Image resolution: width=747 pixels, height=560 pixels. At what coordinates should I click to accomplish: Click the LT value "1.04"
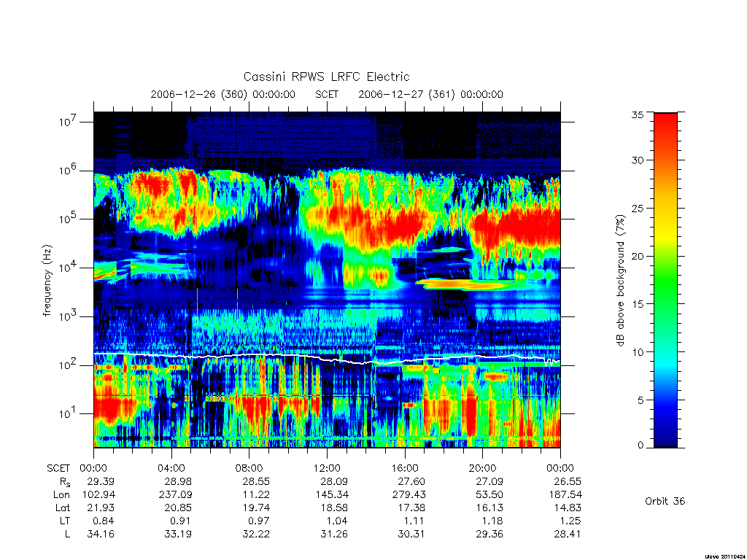tap(337, 521)
